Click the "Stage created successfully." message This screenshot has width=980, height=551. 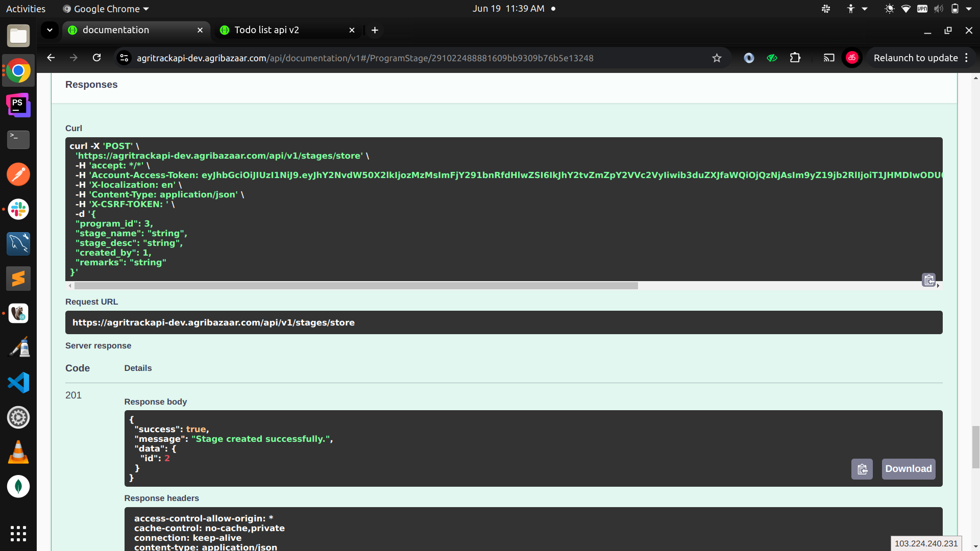(x=262, y=439)
